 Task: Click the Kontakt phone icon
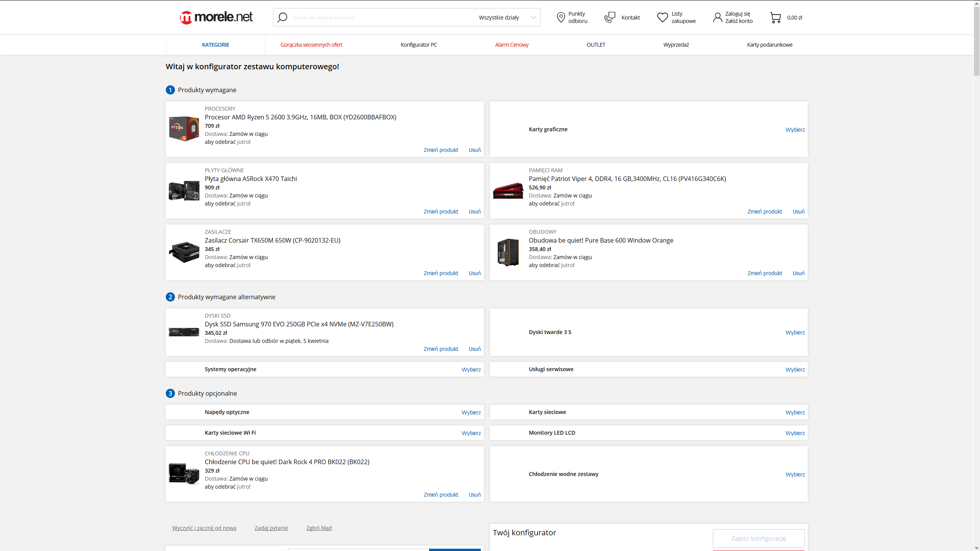(609, 17)
